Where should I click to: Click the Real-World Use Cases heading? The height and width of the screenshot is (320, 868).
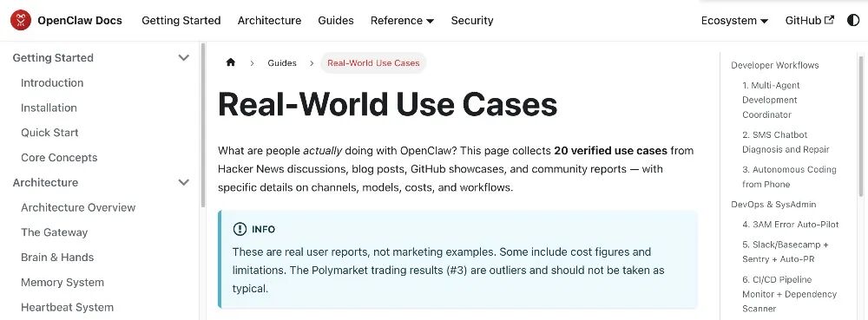(x=387, y=104)
